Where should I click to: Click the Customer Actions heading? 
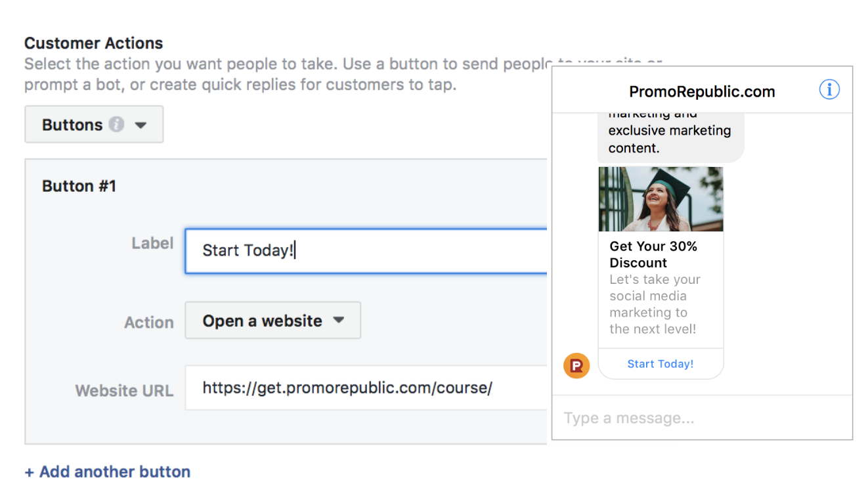click(x=94, y=43)
